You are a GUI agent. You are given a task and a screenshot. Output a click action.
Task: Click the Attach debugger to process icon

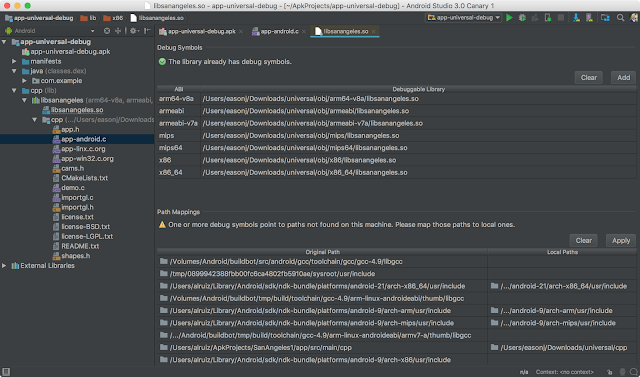coord(548,18)
